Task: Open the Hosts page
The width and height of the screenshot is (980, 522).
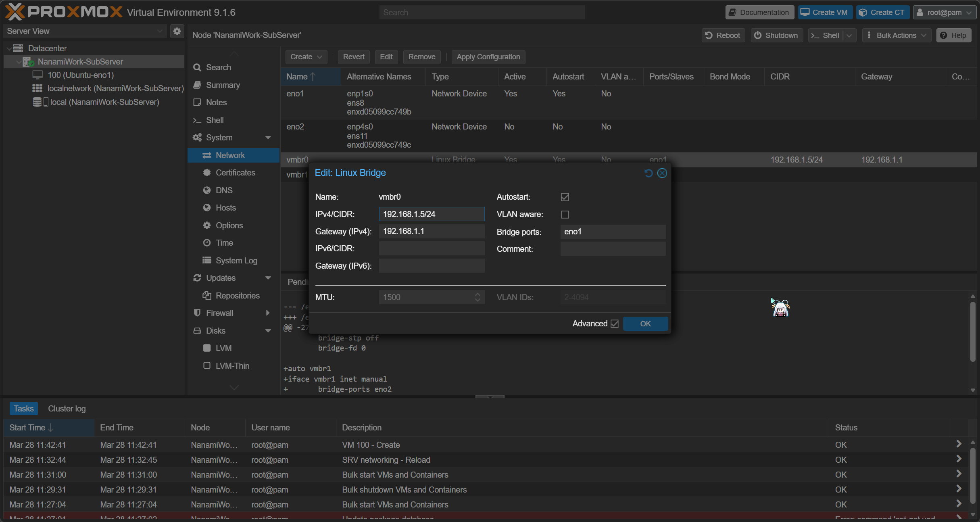Action: click(225, 208)
